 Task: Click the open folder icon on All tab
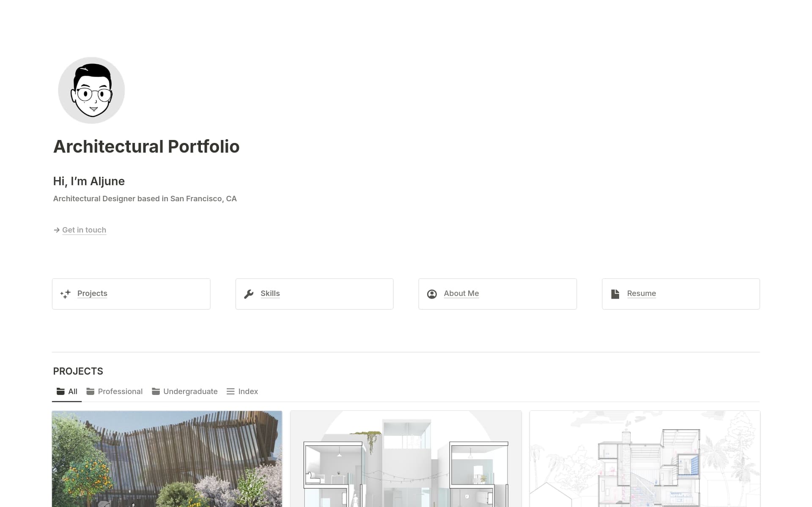pyautogui.click(x=60, y=392)
